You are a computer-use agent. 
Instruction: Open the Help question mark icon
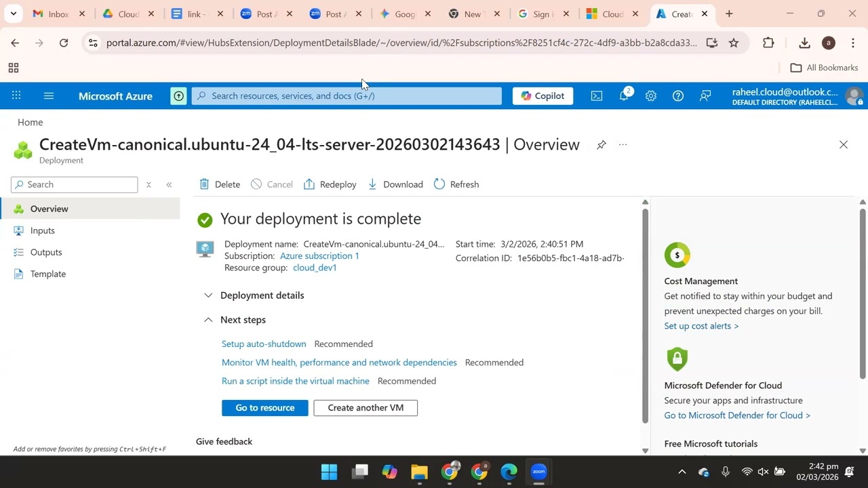678,96
